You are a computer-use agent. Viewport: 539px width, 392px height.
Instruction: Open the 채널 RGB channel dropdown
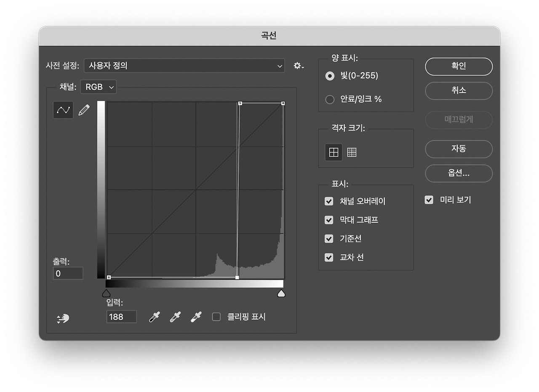(99, 87)
